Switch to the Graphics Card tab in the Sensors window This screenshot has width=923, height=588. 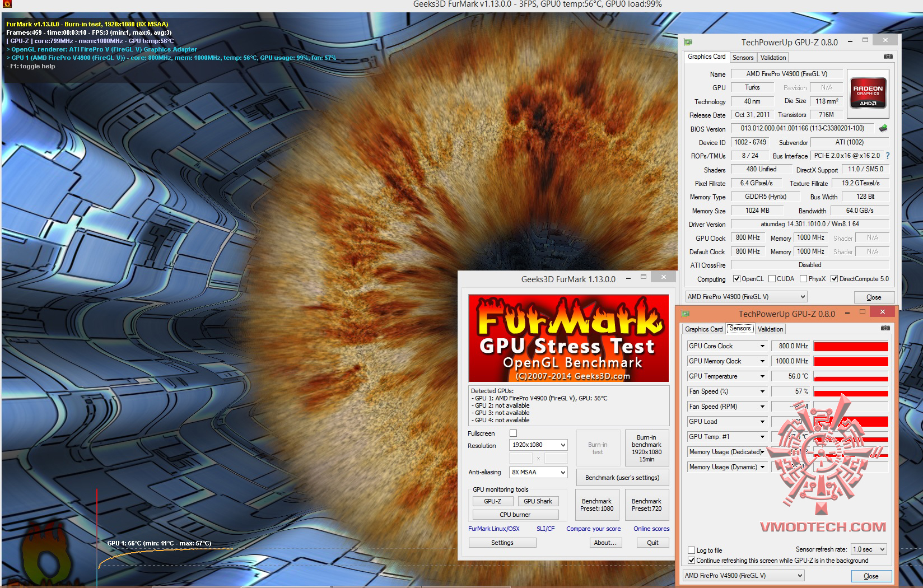pyautogui.click(x=703, y=329)
